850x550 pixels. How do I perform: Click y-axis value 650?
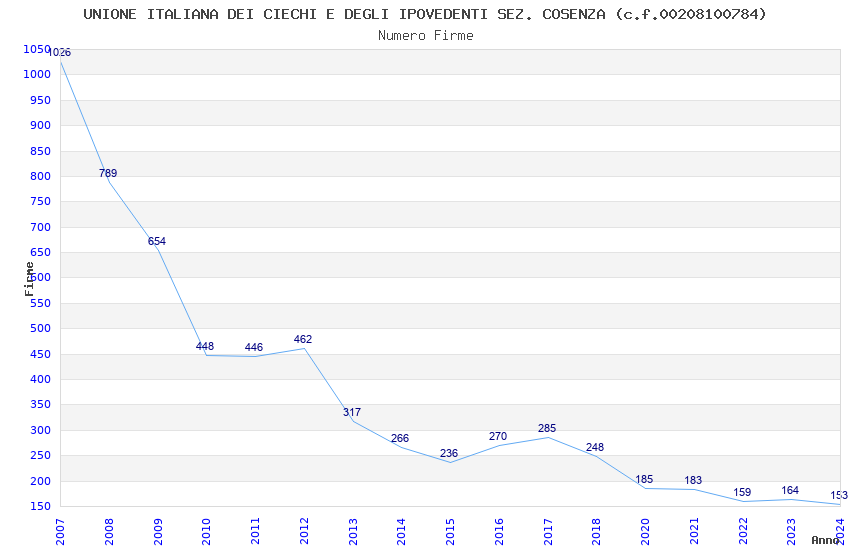point(40,252)
